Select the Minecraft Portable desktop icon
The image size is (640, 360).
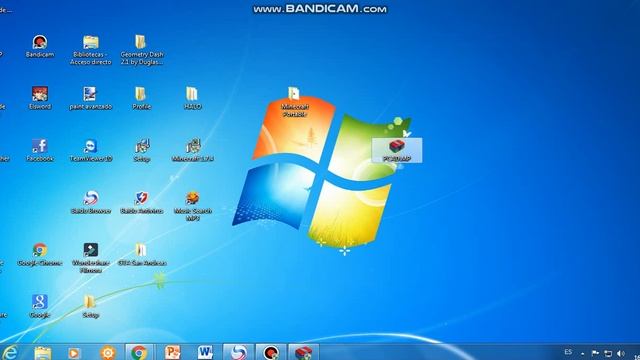coord(294,102)
